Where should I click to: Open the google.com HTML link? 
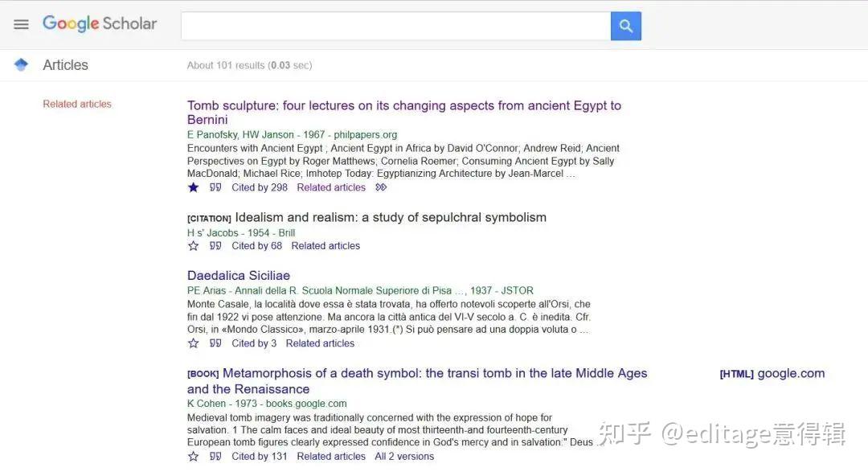[x=790, y=373]
